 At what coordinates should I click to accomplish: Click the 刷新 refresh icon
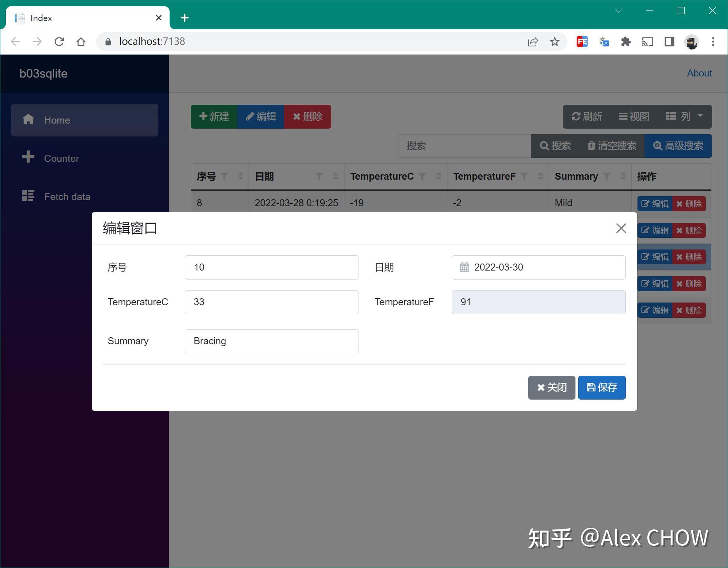(577, 116)
